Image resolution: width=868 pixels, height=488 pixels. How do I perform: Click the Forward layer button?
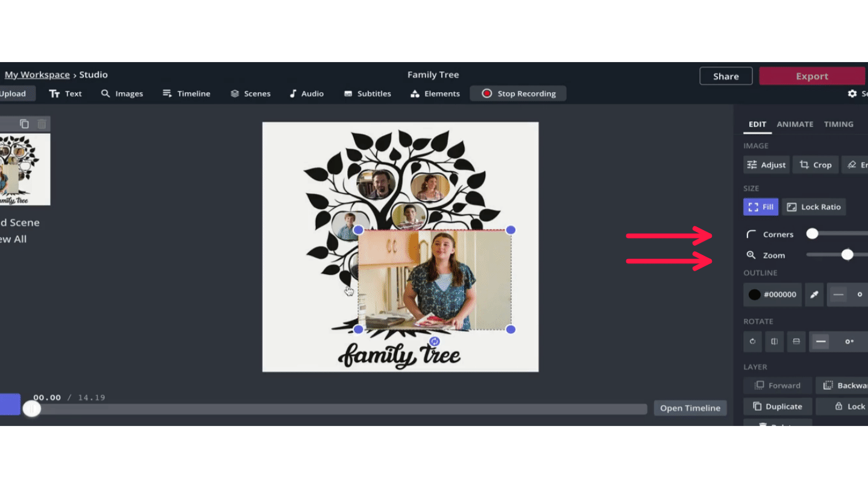(778, 386)
